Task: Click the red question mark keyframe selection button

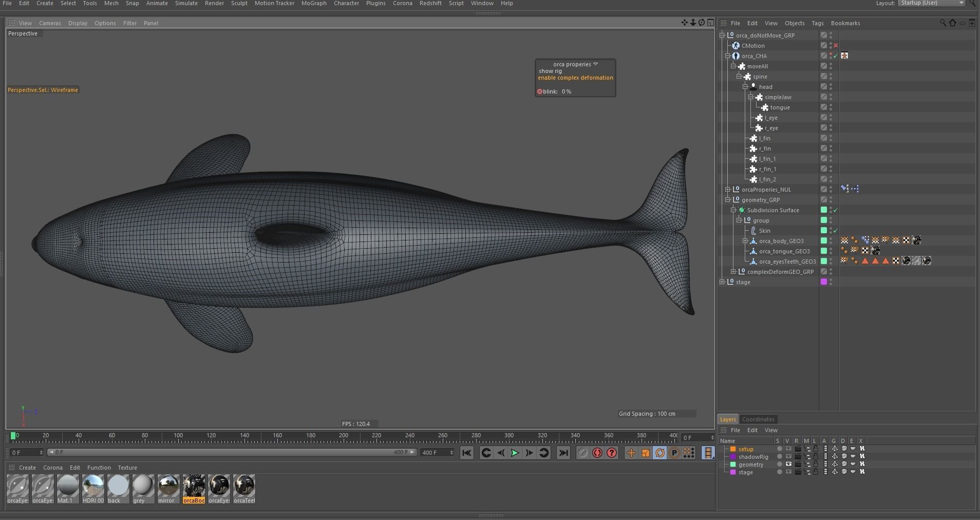Action: coord(612,453)
